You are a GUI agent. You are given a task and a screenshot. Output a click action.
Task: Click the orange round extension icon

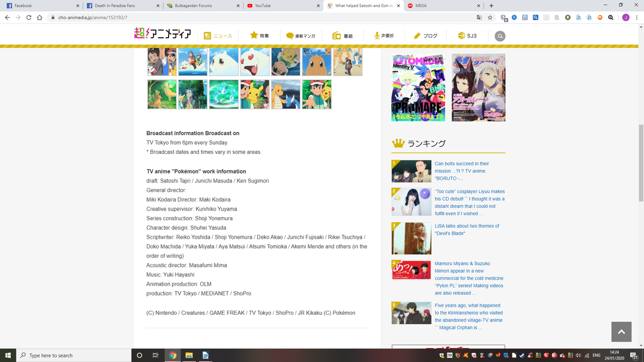600,17
